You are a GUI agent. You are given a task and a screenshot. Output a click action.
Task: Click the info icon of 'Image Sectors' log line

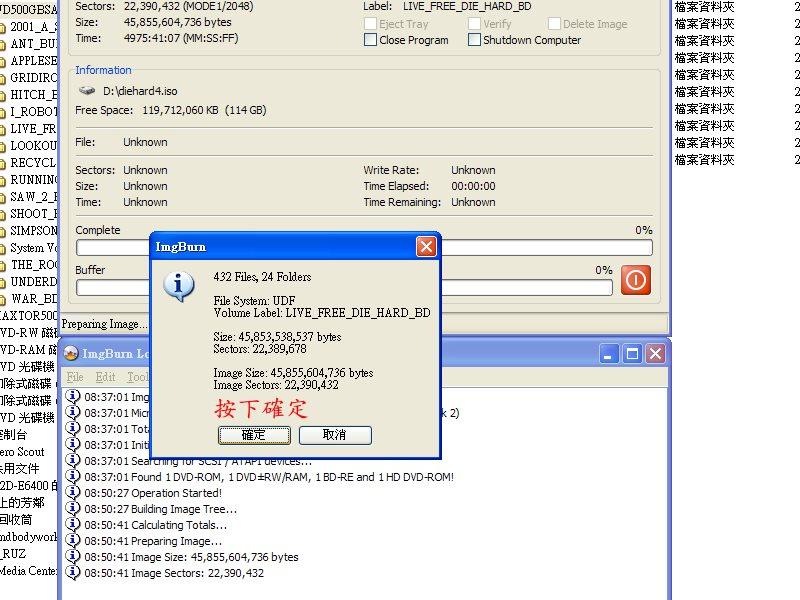pos(73,572)
